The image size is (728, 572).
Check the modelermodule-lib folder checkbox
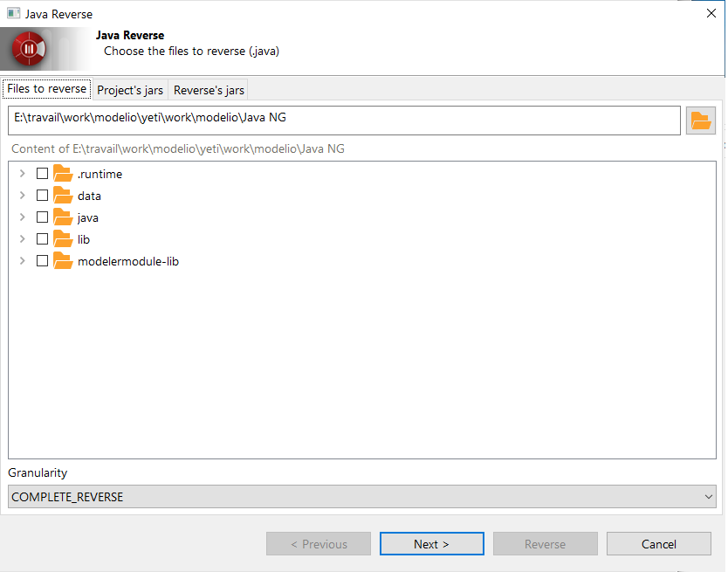pos(42,261)
